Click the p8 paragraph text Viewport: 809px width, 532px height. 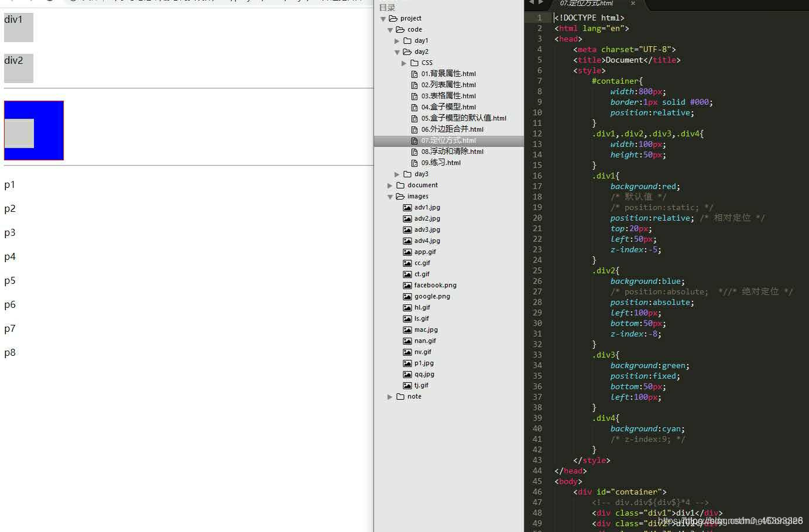pos(10,353)
